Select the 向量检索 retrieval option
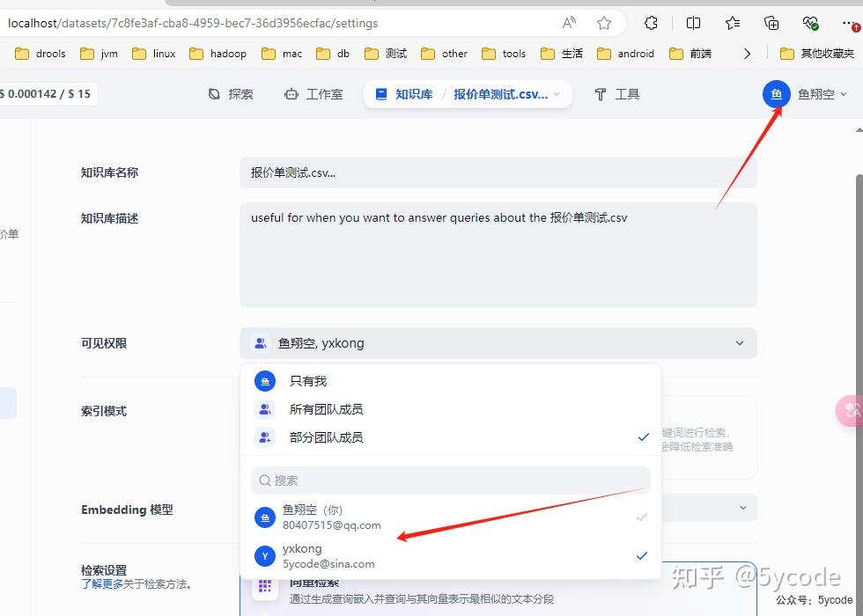Image resolution: width=863 pixels, height=616 pixels. pyautogui.click(x=498, y=590)
